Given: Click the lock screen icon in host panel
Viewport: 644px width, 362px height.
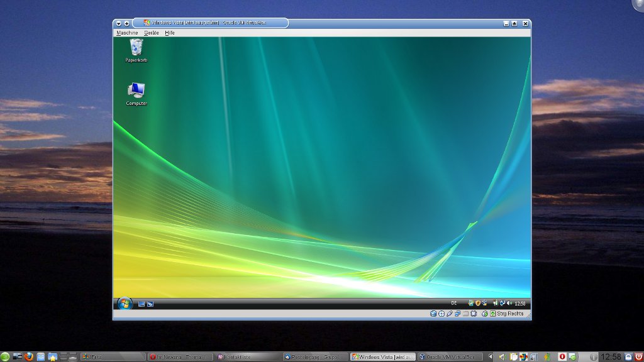Looking at the screenshot, I should coord(628,357).
